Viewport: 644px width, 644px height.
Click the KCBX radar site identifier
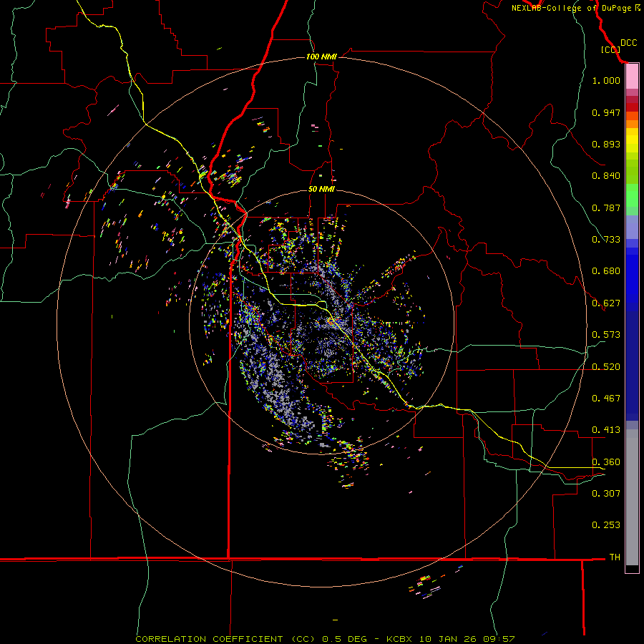coord(399,639)
